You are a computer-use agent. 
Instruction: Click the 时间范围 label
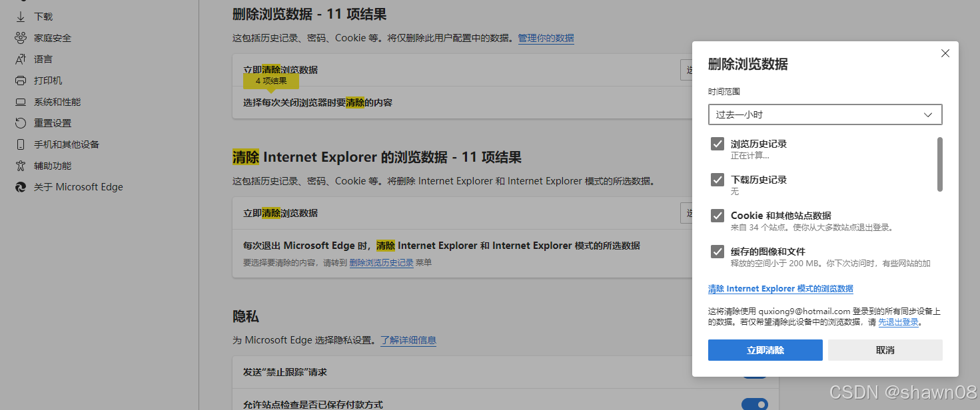point(724,92)
